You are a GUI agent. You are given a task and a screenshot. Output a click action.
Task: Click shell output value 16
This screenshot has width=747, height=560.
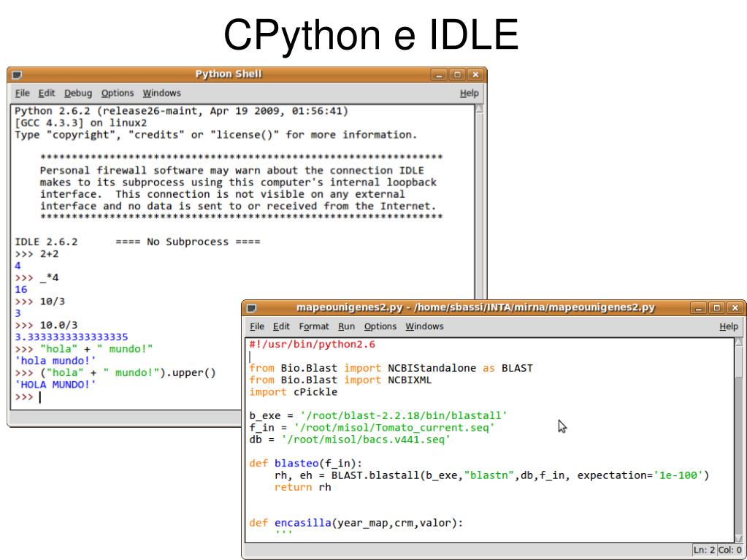pyautogui.click(x=21, y=290)
